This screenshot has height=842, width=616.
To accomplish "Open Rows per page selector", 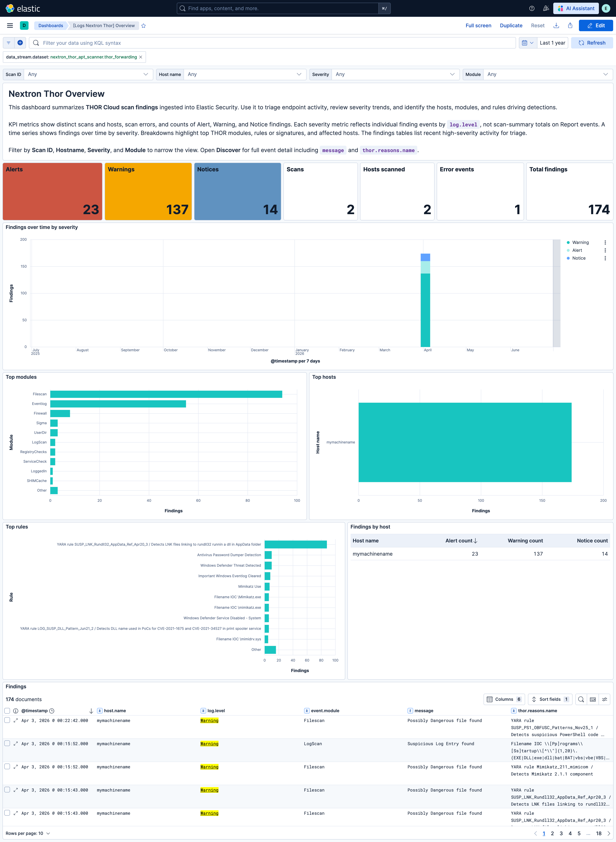I will point(28,833).
